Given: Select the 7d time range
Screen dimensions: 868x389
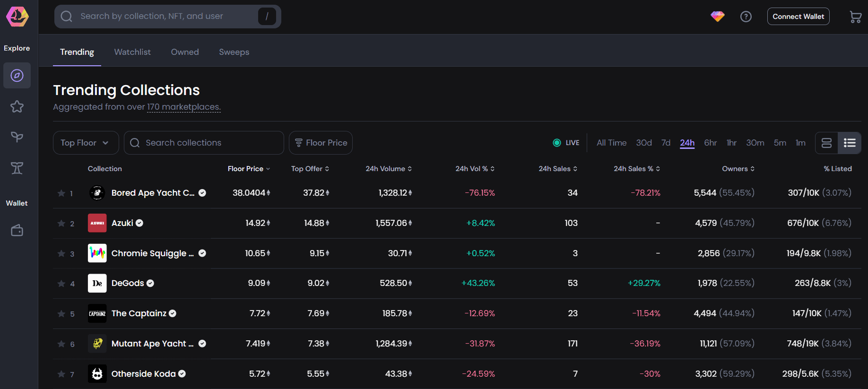Looking at the screenshot, I should 666,143.
